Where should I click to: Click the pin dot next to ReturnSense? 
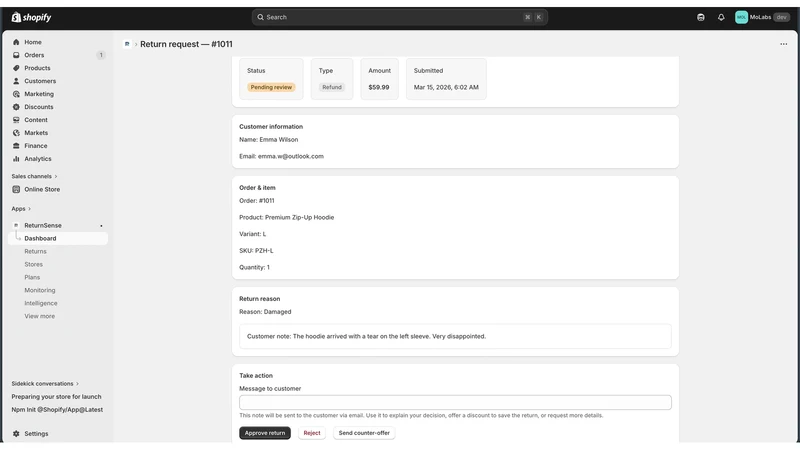[x=101, y=226]
